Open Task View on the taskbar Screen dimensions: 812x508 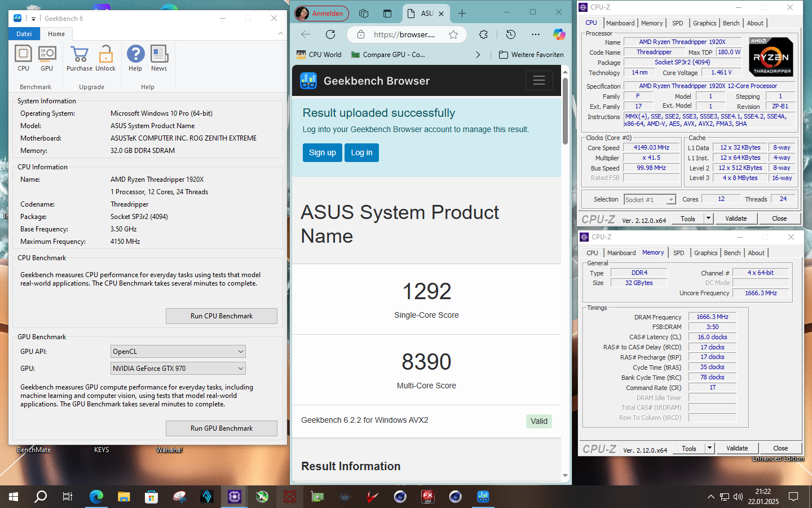[67, 497]
